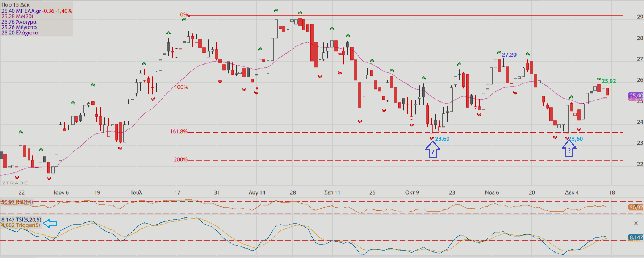Select the 161.8% Fibonacci level label
Viewport: 644px width, 258px height.
pyautogui.click(x=179, y=132)
